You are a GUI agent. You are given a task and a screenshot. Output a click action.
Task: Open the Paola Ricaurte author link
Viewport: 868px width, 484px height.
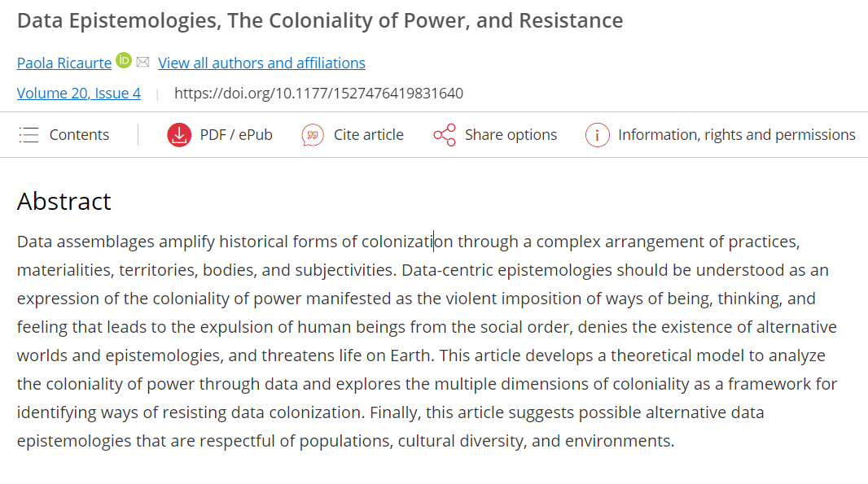point(64,63)
